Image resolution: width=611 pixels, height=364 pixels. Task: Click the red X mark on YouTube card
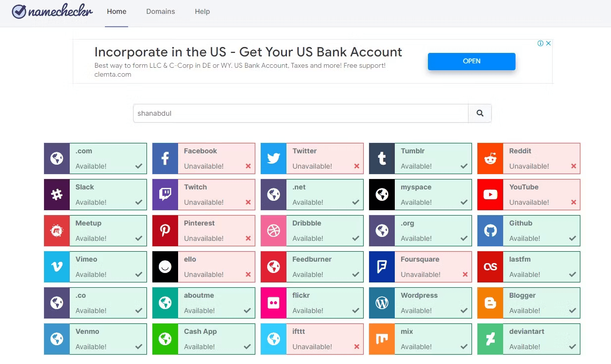pyautogui.click(x=573, y=202)
